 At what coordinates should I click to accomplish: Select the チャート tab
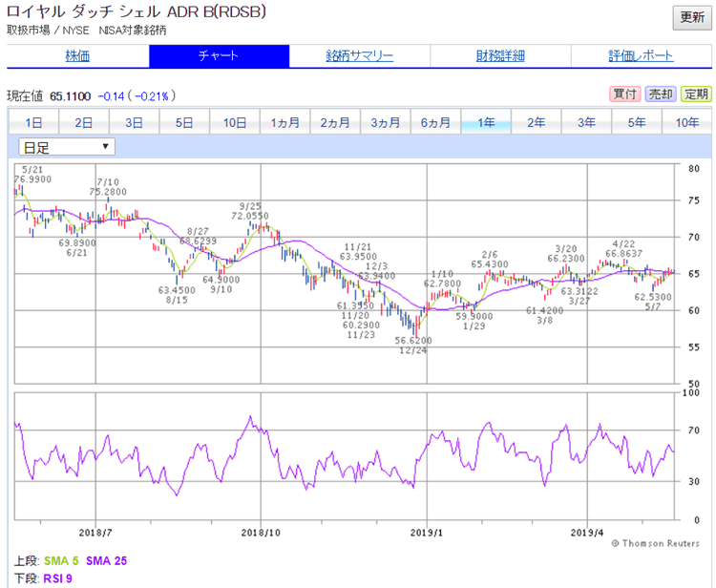[219, 56]
